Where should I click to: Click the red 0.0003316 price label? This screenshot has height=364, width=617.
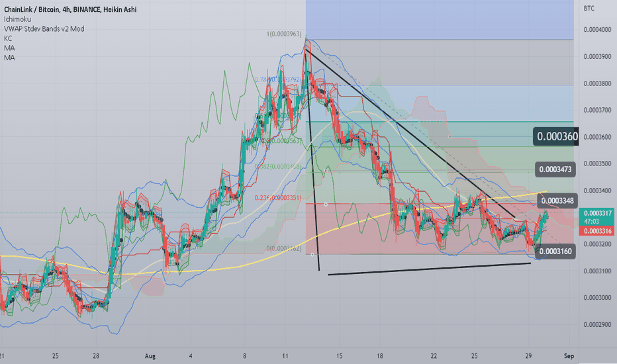(597, 231)
